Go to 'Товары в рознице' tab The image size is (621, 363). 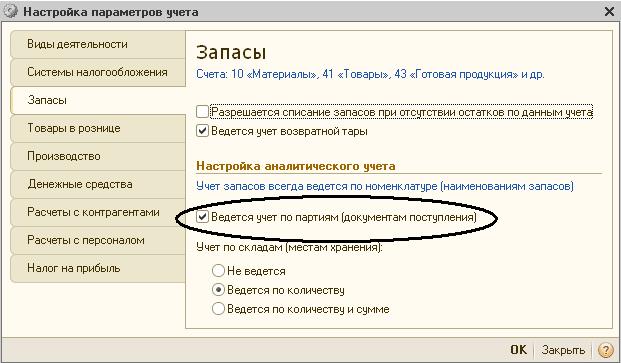98,129
